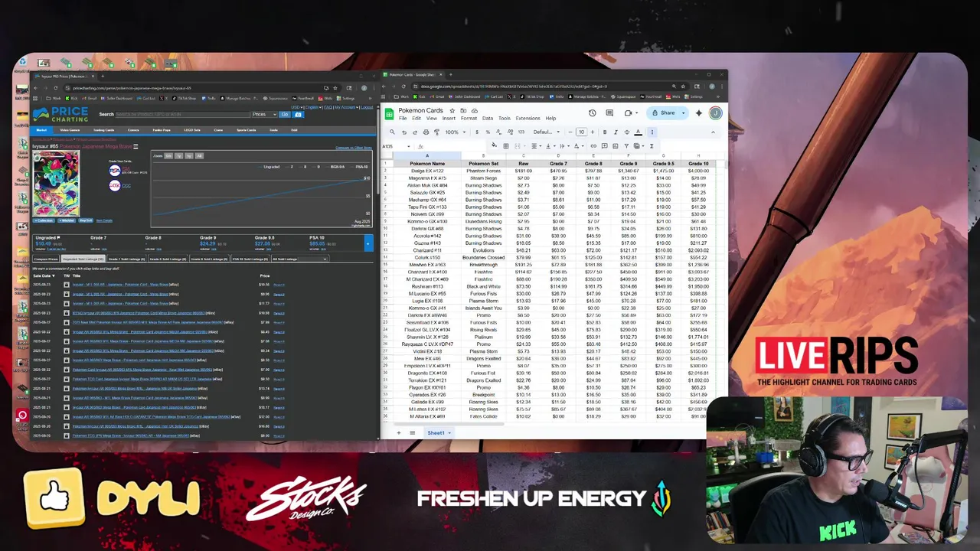Click the Logout link on PriceCharting
Viewport: 980px width, 551px height.
tap(367, 107)
